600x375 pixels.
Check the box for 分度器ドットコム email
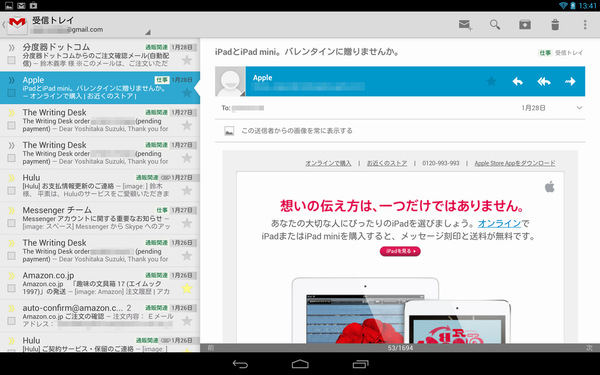click(x=11, y=60)
